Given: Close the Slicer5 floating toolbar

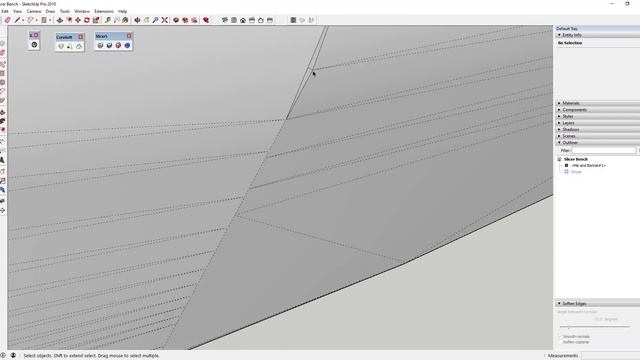Looking at the screenshot, I should pyautogui.click(x=129, y=36).
